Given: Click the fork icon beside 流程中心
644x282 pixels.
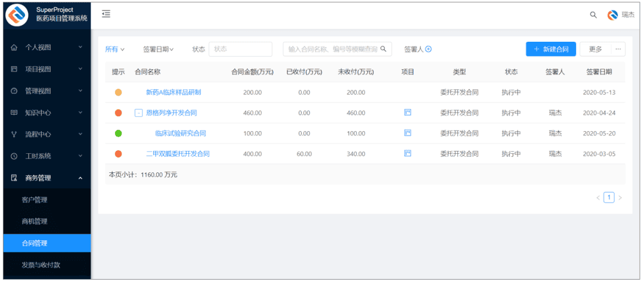Looking at the screenshot, I should click(x=14, y=134).
